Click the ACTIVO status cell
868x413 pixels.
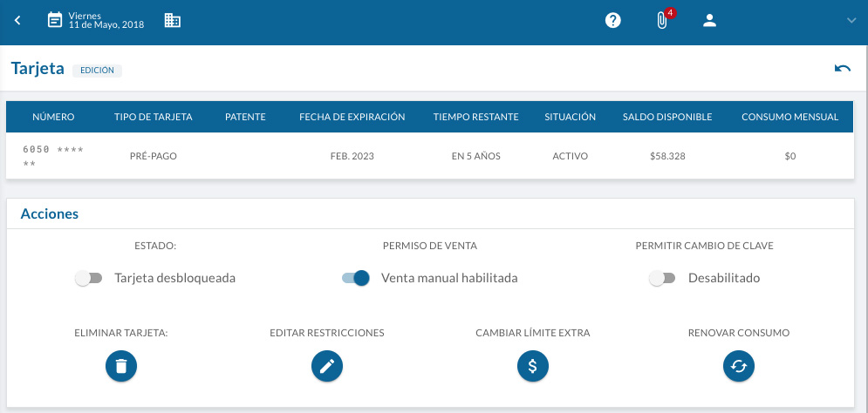tap(571, 157)
